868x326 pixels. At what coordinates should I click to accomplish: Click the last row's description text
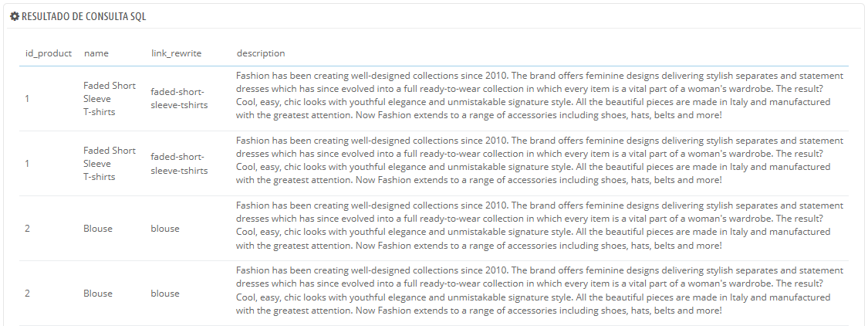(540, 290)
